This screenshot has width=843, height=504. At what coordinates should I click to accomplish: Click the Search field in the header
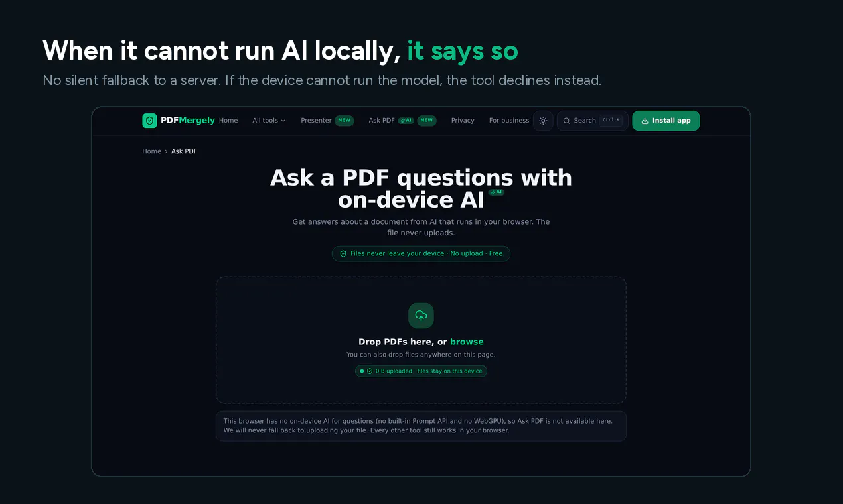click(x=593, y=121)
